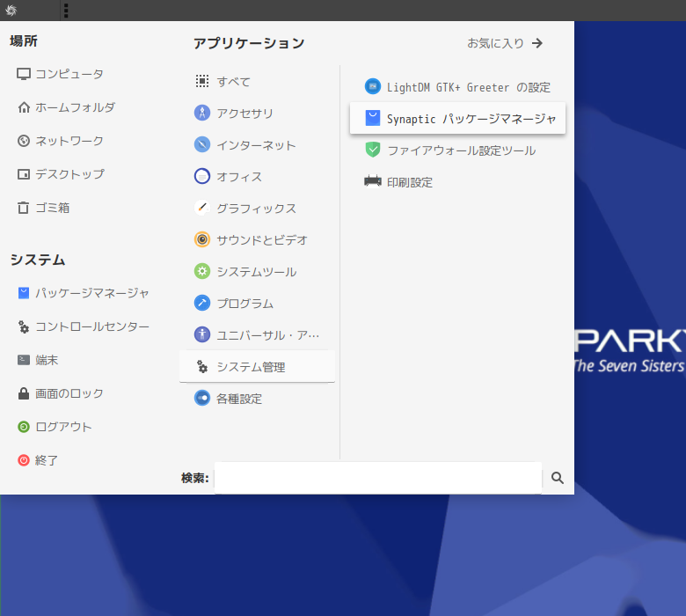686x616 pixels.
Task: Click the ログアウト green icon
Action: 24,427
